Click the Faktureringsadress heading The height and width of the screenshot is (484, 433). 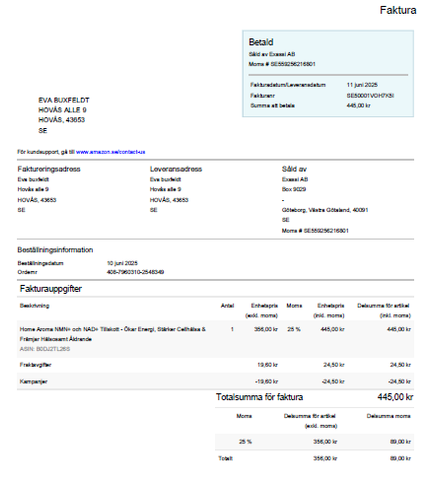(x=49, y=169)
